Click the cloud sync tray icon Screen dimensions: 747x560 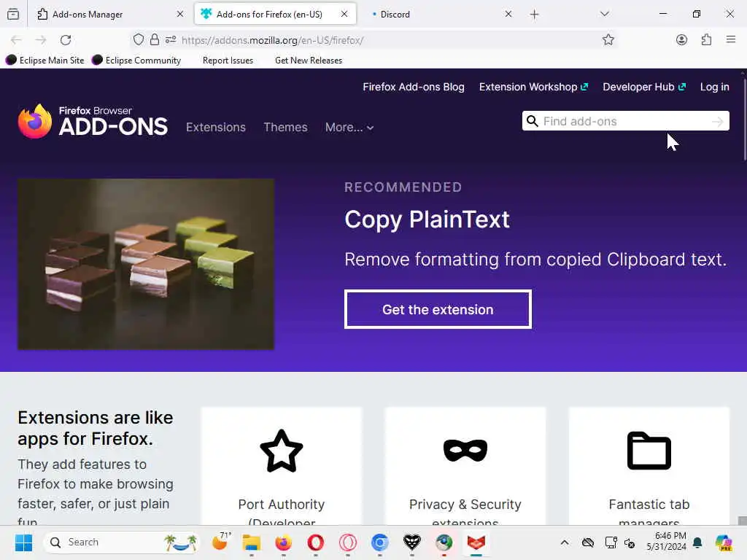tap(588, 542)
